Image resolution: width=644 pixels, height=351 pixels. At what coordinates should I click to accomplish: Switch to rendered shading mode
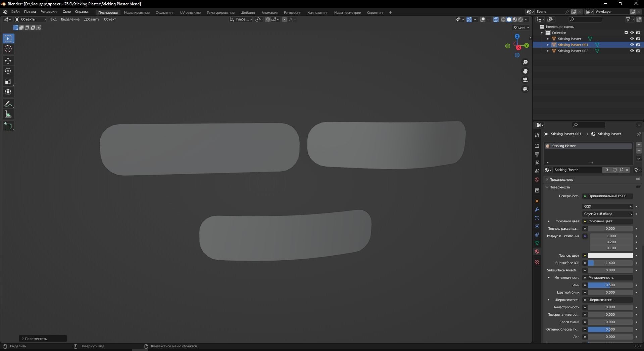[521, 19]
